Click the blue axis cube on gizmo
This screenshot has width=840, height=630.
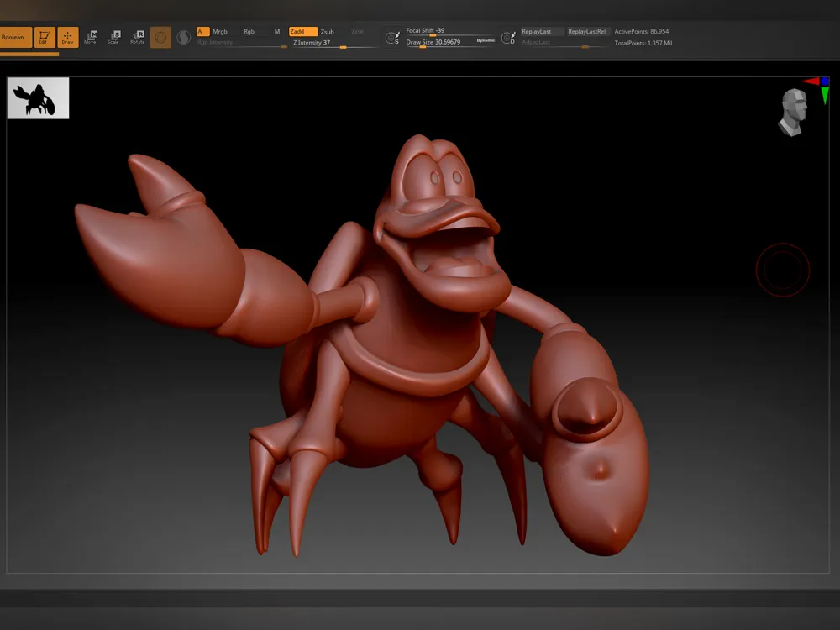(x=825, y=81)
